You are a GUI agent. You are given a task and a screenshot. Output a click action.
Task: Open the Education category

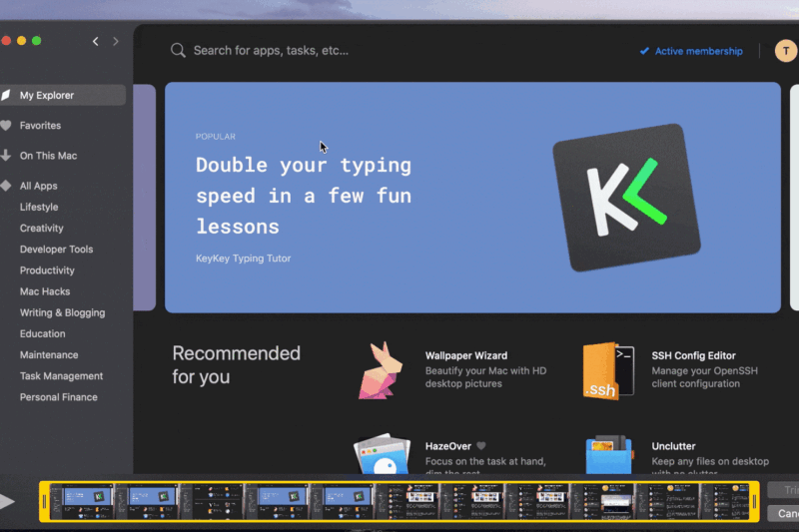[x=42, y=334]
